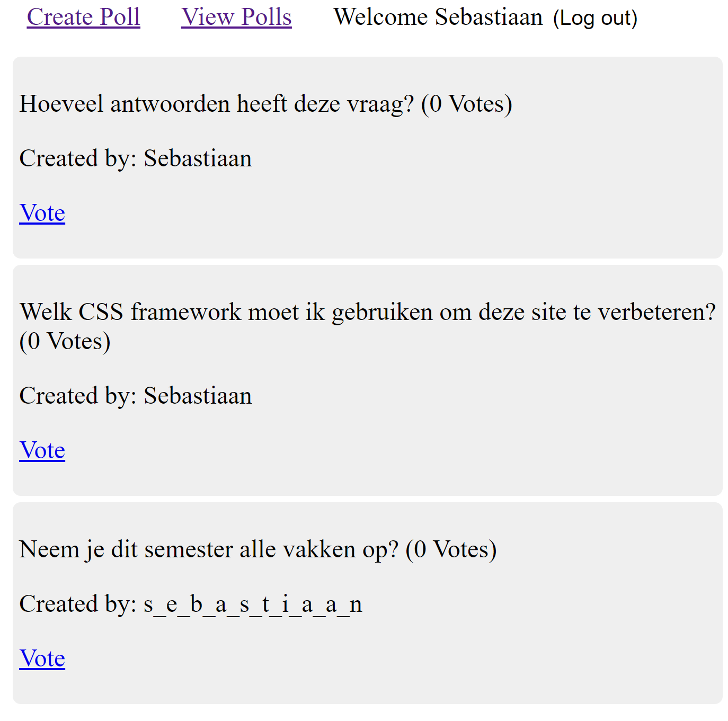Image resolution: width=728 pixels, height=721 pixels.
Task: Click the vote count of the 'Hoeveel antwoorden' poll
Action: tap(466, 104)
